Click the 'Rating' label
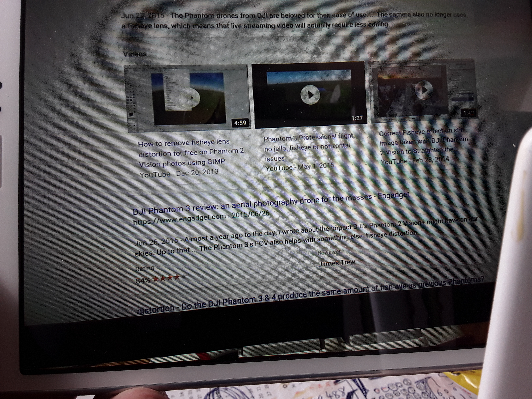 (145, 268)
